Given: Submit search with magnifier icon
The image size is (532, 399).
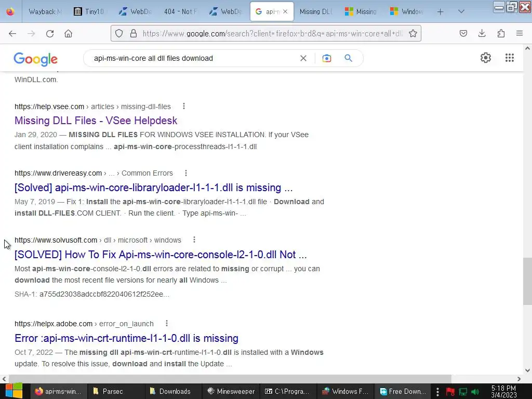Looking at the screenshot, I should 349,58.
